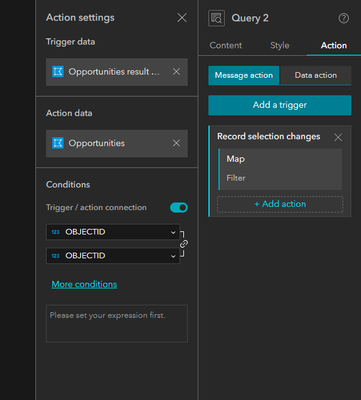Switch to the Content tab
Screen dimensions: 361x400
tap(226, 46)
